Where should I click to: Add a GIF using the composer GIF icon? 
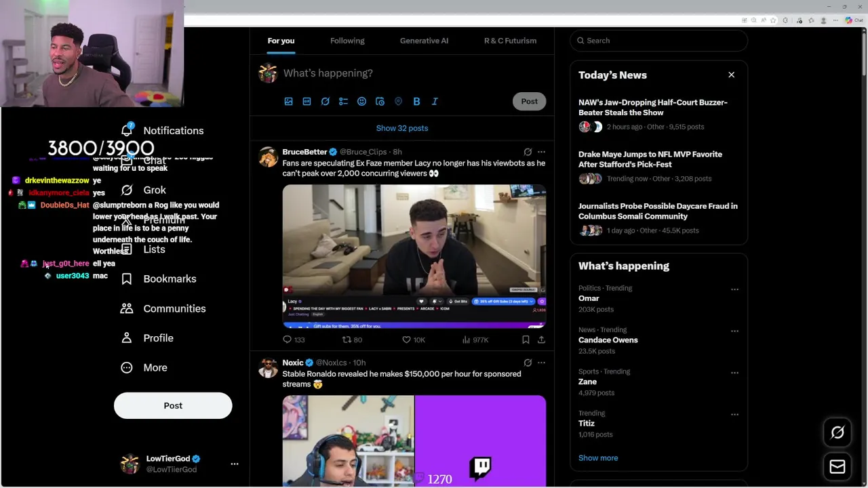[x=307, y=102]
